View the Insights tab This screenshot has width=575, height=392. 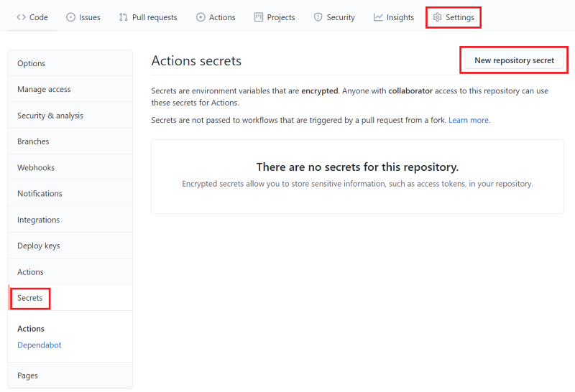(393, 17)
